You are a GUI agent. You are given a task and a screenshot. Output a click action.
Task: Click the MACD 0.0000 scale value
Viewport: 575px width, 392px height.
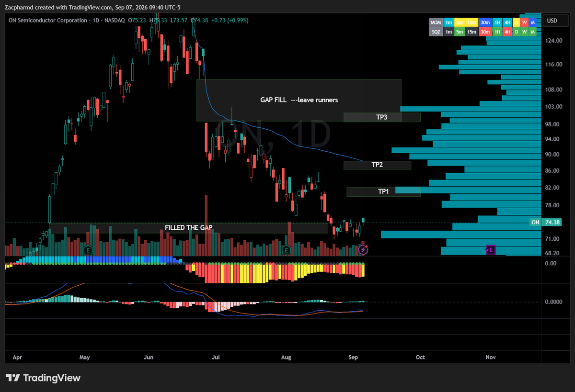coord(553,302)
